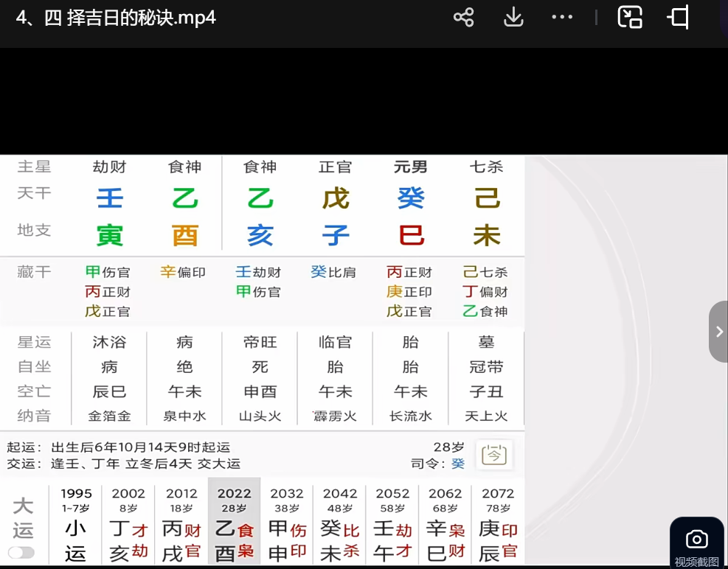The height and width of the screenshot is (569, 728).
Task: Select the 2072 庚辰 luck period
Action: tap(498, 523)
